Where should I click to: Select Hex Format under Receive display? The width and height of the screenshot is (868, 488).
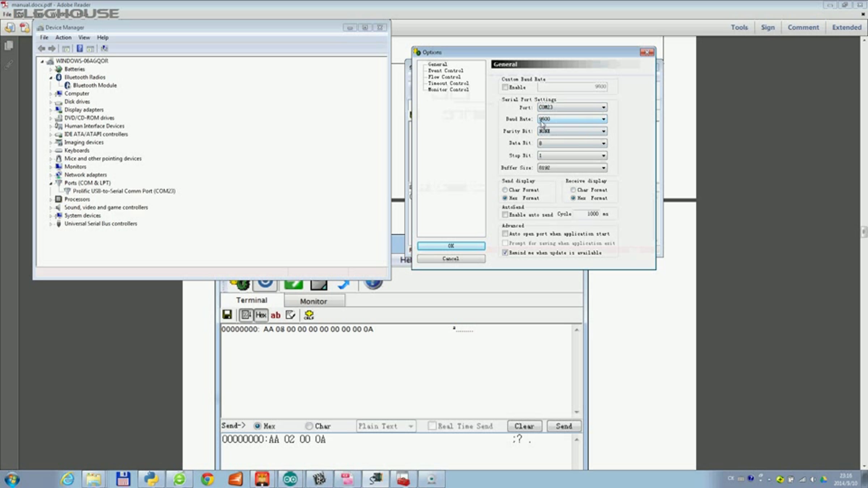(x=573, y=198)
